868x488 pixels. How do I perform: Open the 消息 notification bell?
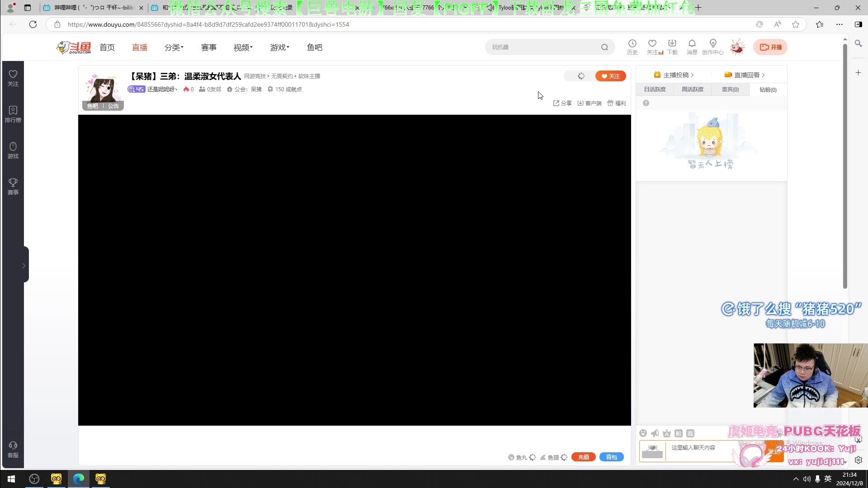(692, 47)
